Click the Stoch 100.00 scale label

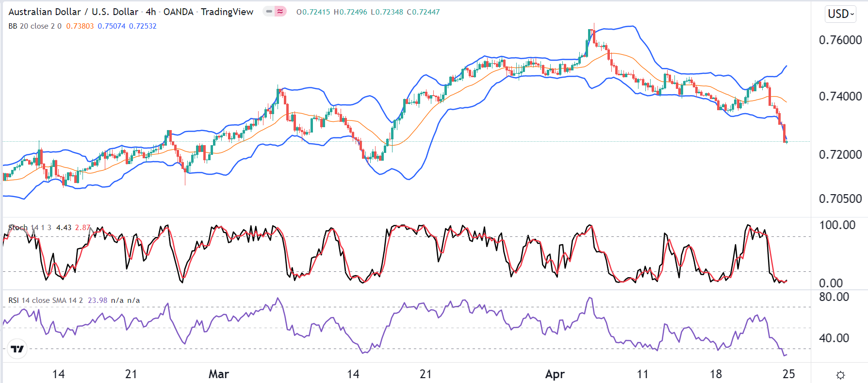pyautogui.click(x=837, y=225)
